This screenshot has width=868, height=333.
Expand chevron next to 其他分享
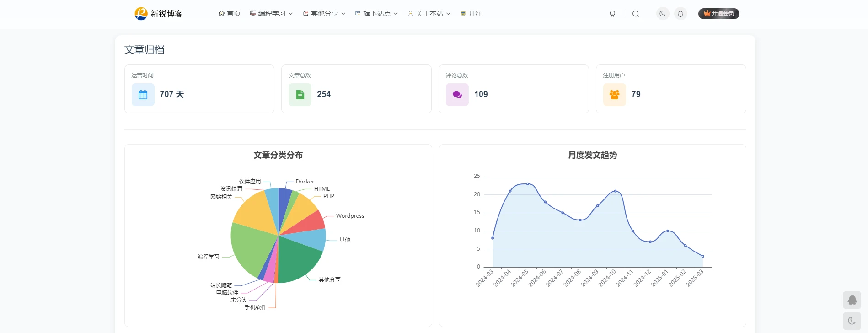coord(343,14)
